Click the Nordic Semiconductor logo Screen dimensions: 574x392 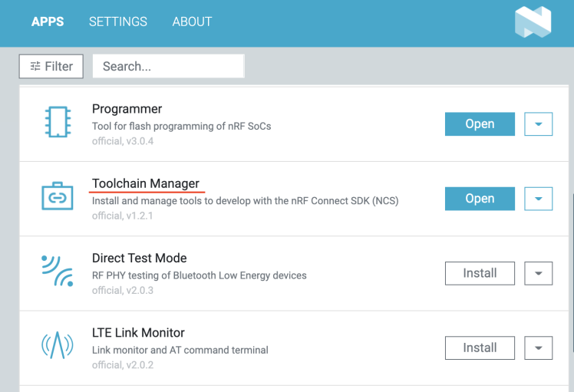(533, 21)
